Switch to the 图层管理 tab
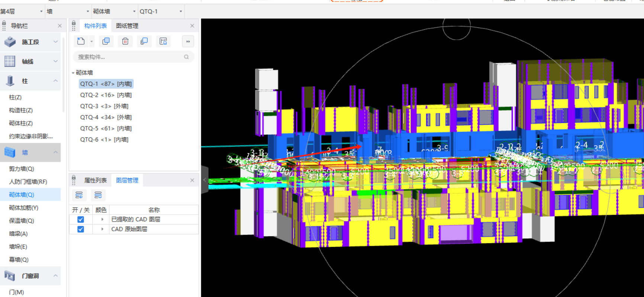Screen dimensions: 644x297 pyautogui.click(x=127, y=180)
